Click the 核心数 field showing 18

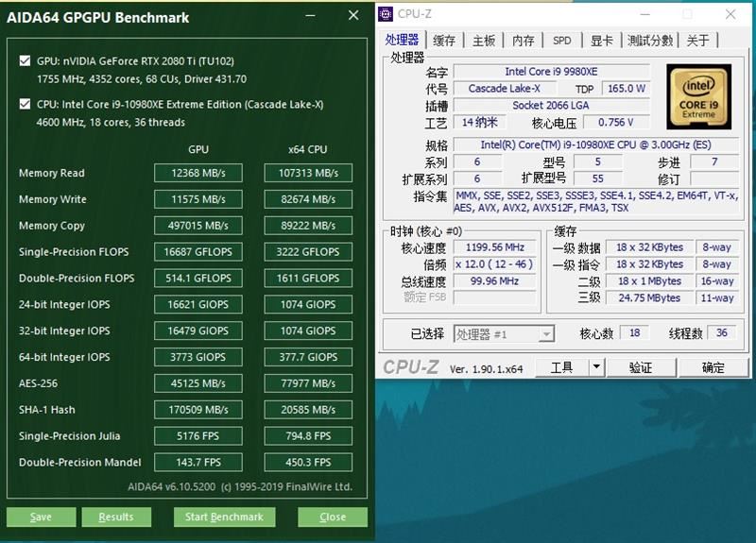point(634,333)
